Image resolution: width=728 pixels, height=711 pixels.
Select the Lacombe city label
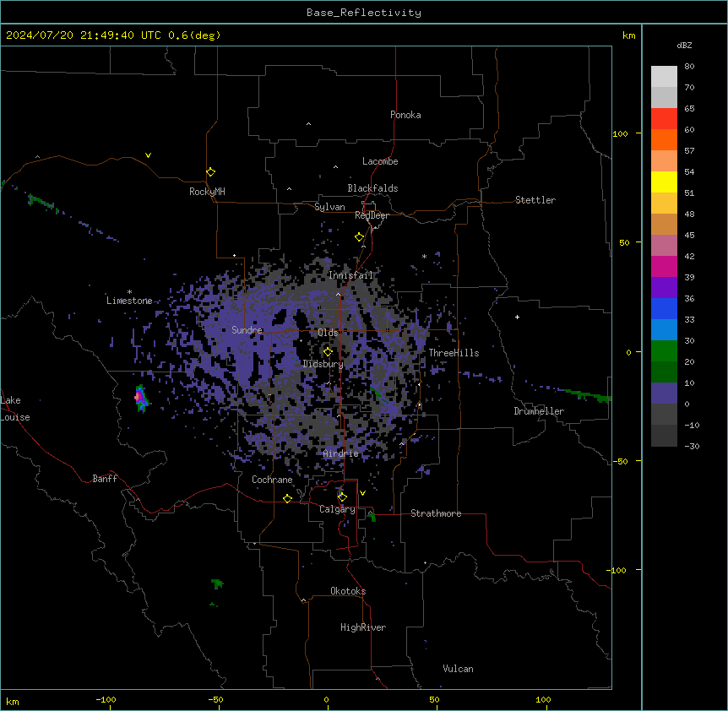(380, 161)
